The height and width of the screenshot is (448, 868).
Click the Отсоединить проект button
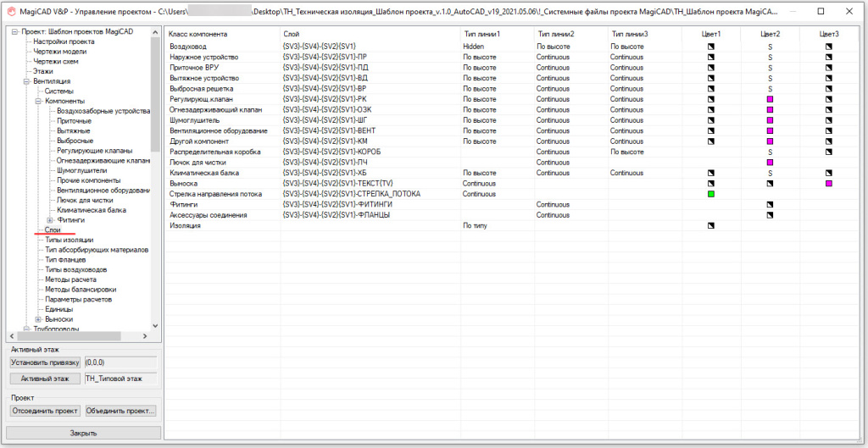click(46, 411)
